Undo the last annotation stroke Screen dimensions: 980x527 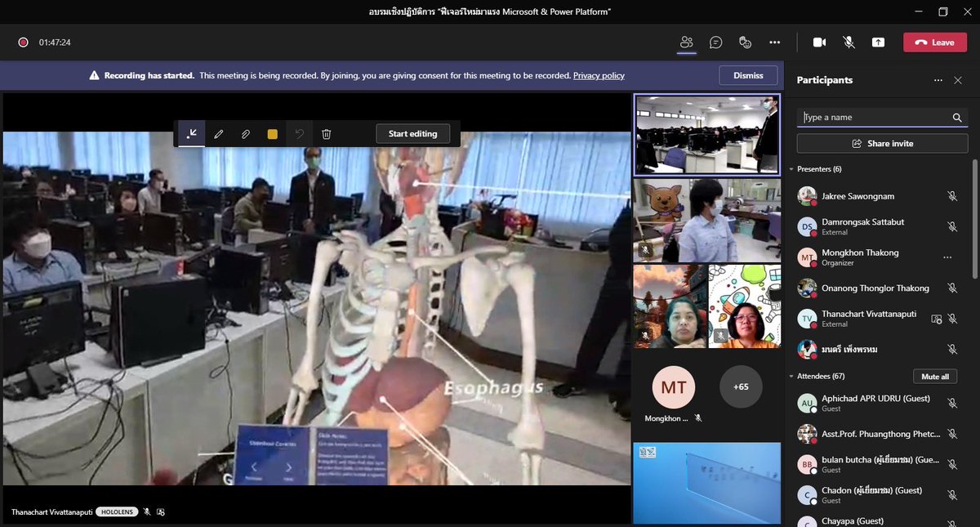[x=300, y=134]
